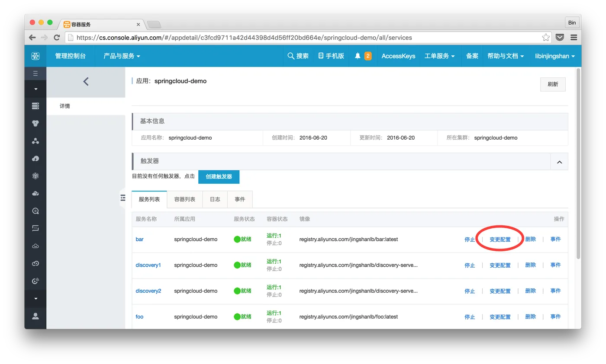The height and width of the screenshot is (364, 606).
Task: Open the discovery2 service link
Action: 148,291
